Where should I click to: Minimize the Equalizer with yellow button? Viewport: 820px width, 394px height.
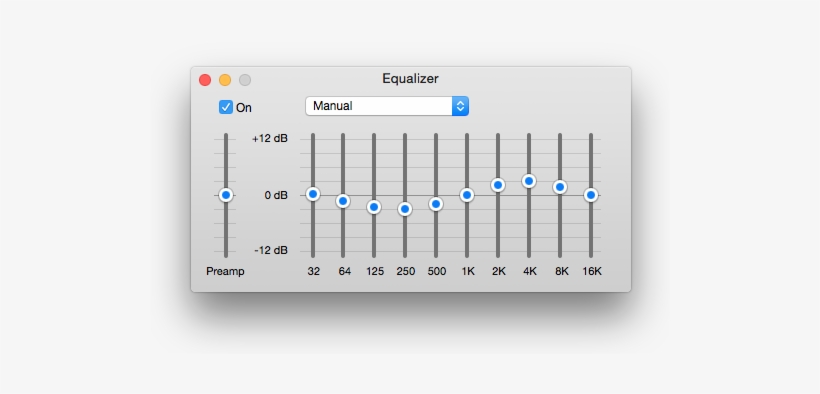coord(225,80)
